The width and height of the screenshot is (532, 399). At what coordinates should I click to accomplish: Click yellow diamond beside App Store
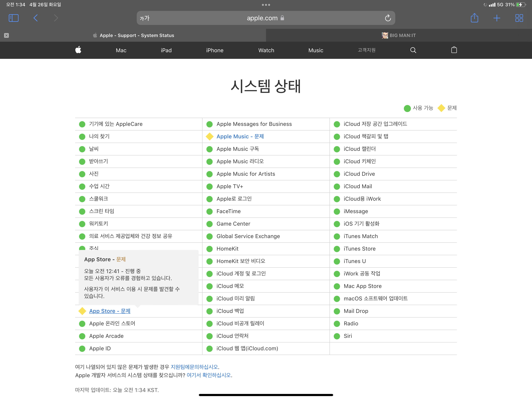pyautogui.click(x=82, y=311)
